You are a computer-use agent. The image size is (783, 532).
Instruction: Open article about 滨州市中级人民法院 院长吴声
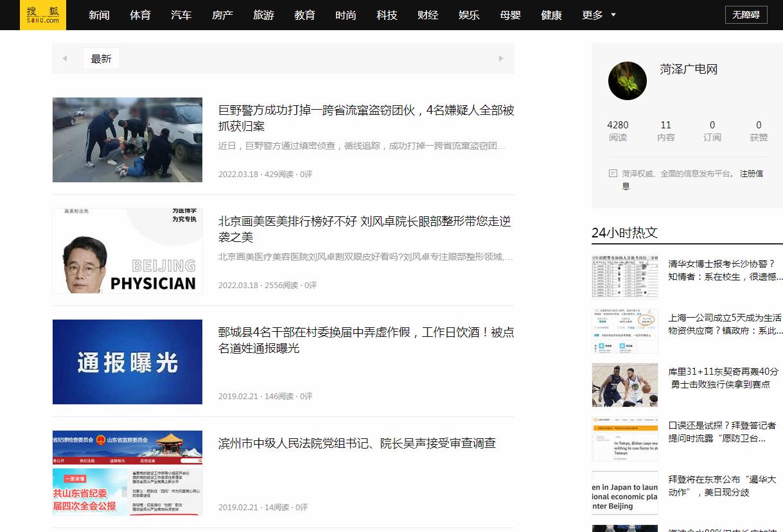point(357,443)
